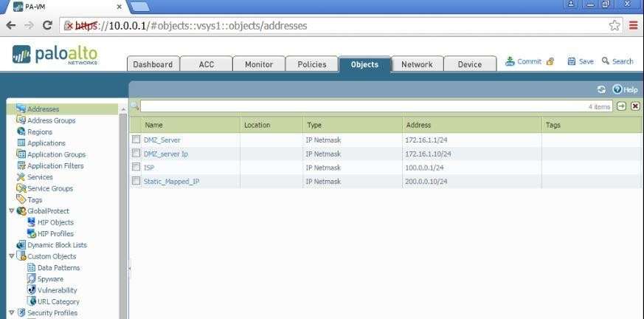
Task: Click the address filter search field
Action: [361, 106]
